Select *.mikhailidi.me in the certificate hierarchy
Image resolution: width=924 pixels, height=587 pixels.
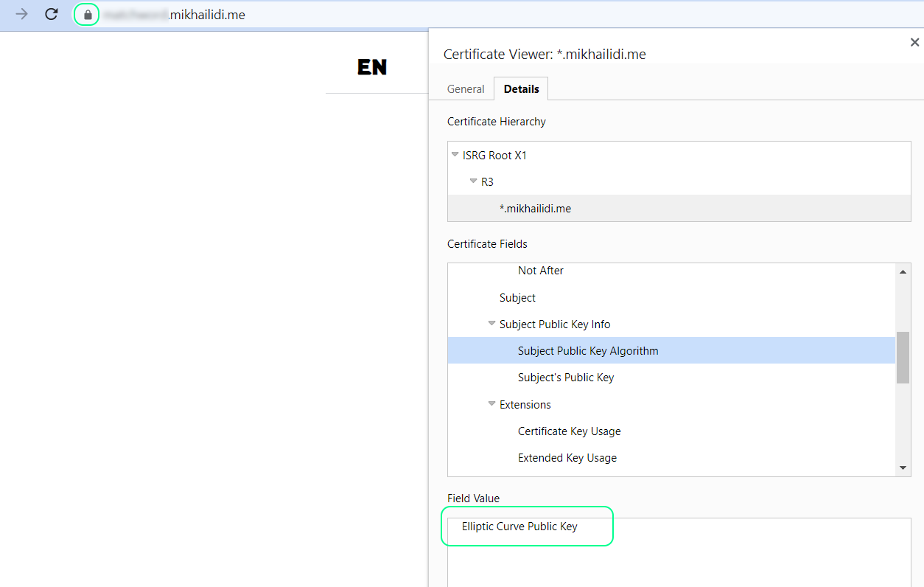[x=535, y=209]
